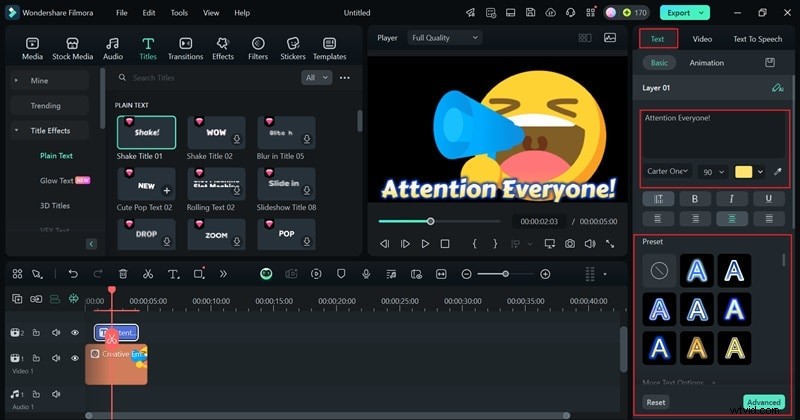Click the player progress slider handle

click(x=431, y=221)
